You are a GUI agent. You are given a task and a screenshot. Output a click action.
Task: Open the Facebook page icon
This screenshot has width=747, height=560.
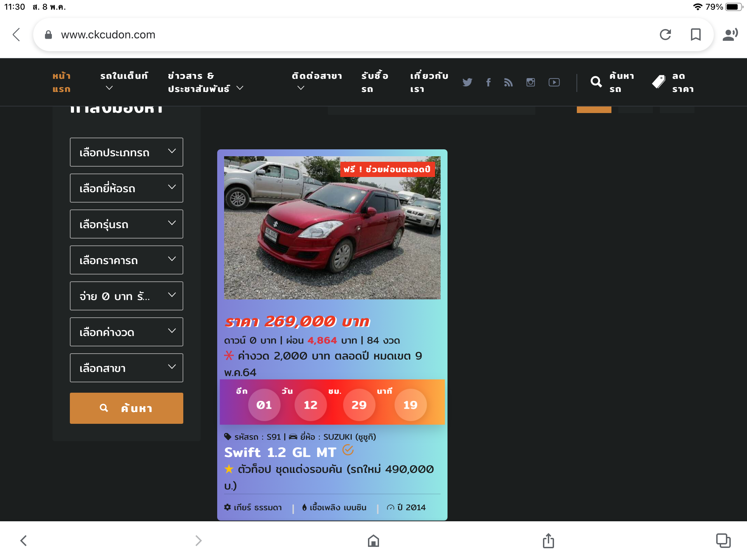point(488,82)
